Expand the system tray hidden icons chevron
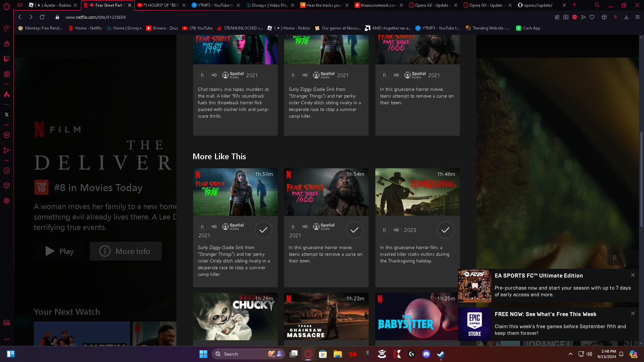644x362 pixels. 570,354
